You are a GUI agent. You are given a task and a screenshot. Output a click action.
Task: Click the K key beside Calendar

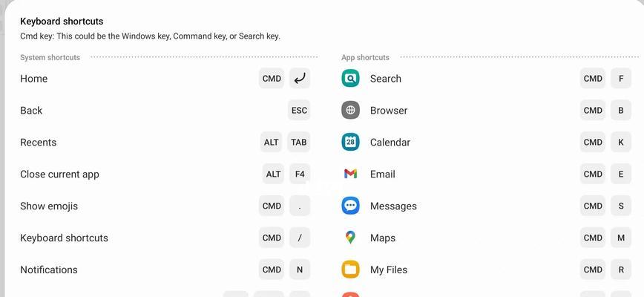click(620, 142)
